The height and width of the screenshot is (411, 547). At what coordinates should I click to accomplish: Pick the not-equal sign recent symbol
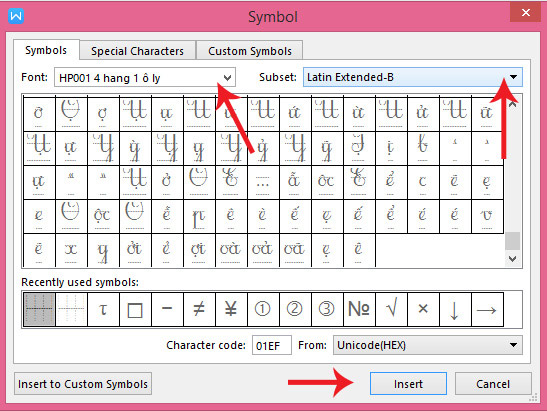199,309
